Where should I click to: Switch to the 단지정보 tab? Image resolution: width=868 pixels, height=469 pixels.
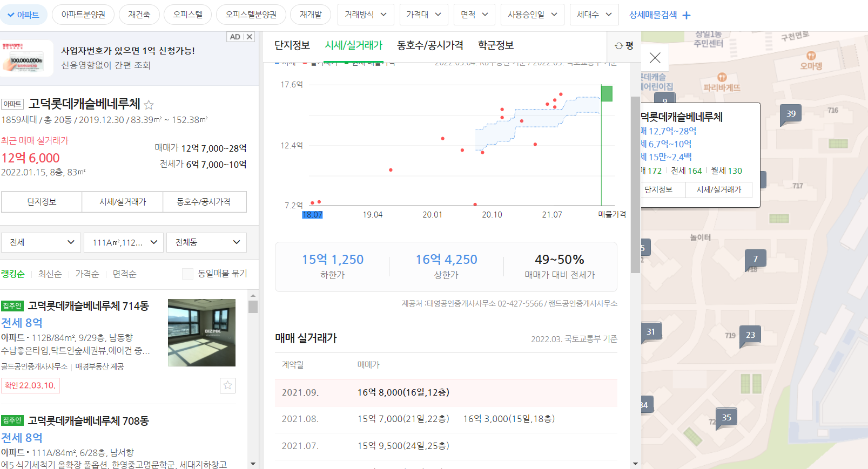pyautogui.click(x=292, y=45)
